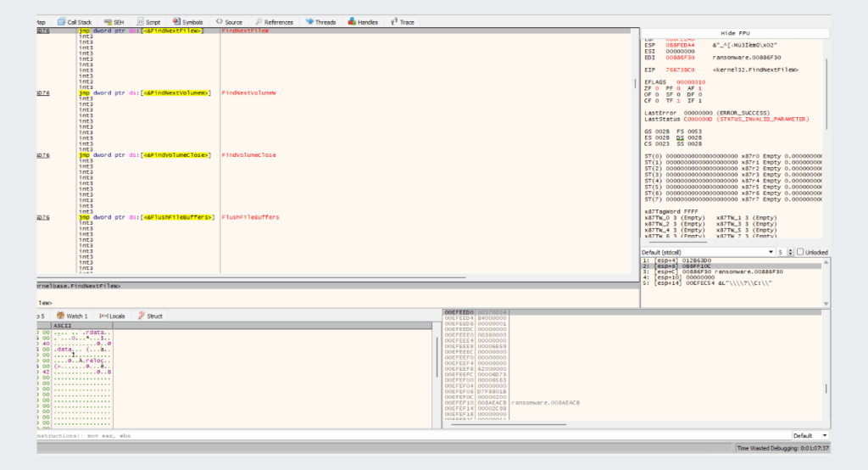Select the ESI register value 00000000
Screen dimensions: 868x470
pos(680,52)
